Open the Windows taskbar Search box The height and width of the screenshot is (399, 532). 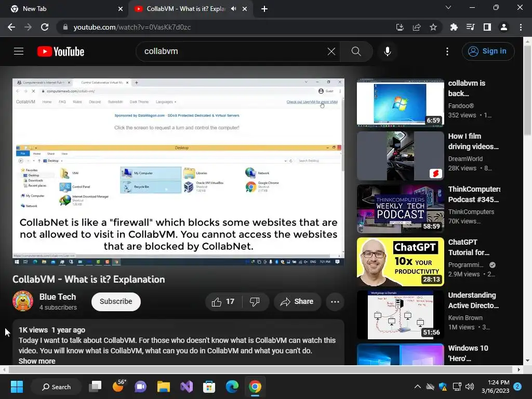[56, 387]
